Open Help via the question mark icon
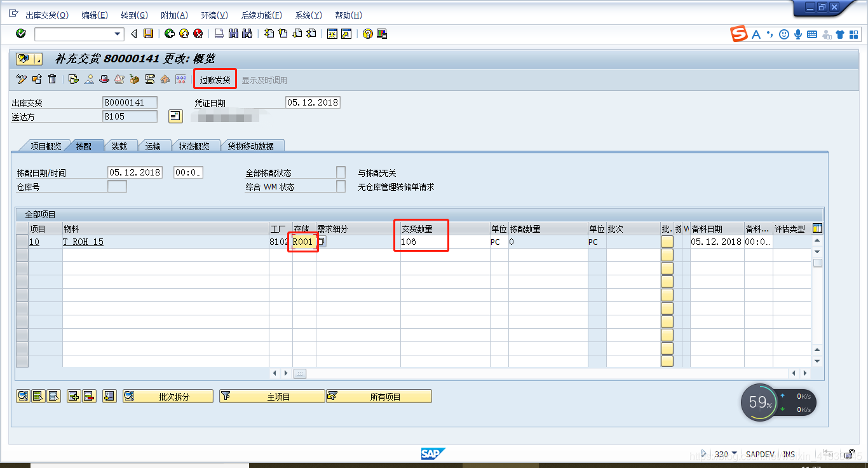The image size is (868, 468). (x=367, y=34)
